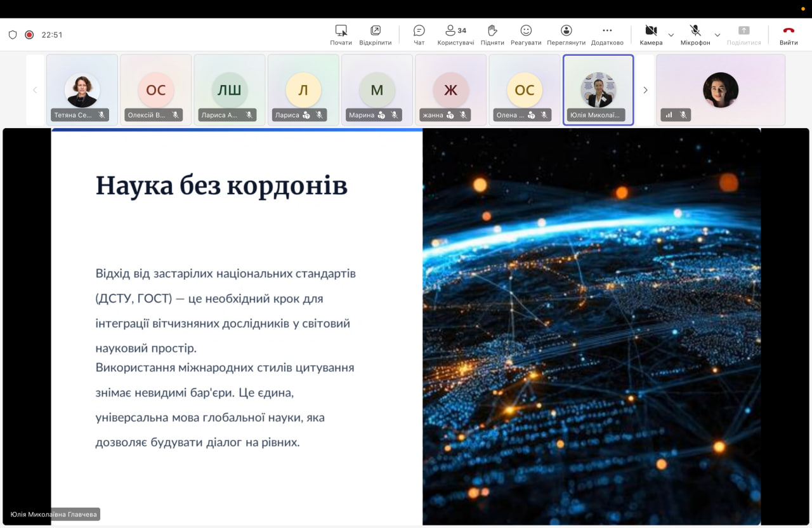Toggle the Камера camera on
This screenshot has height=528, width=812.
[x=651, y=34]
